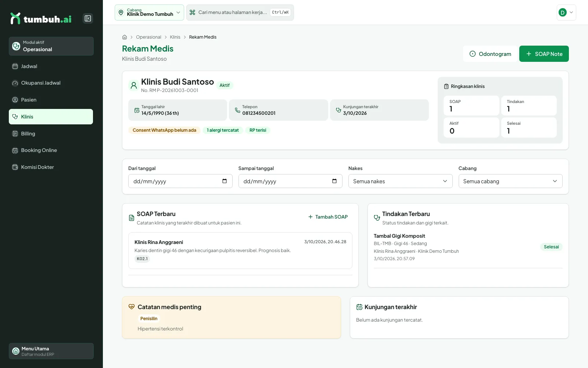Click the home icon in the breadcrumb

click(125, 37)
